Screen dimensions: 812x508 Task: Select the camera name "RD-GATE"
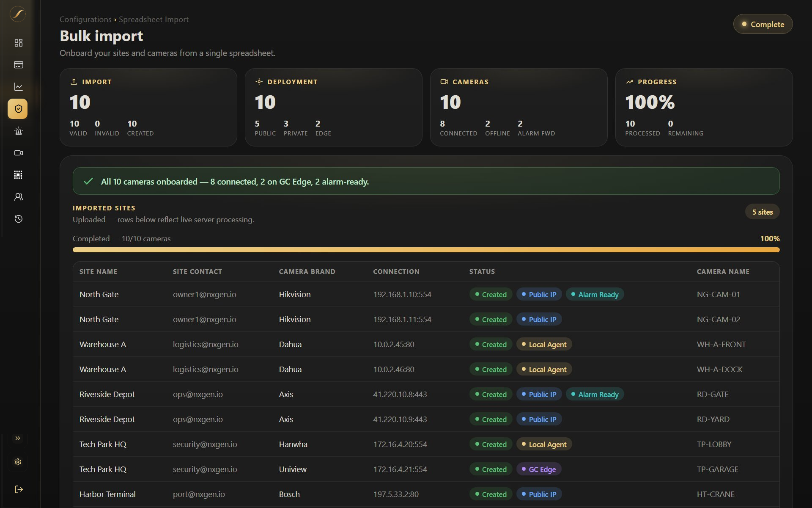pos(713,394)
